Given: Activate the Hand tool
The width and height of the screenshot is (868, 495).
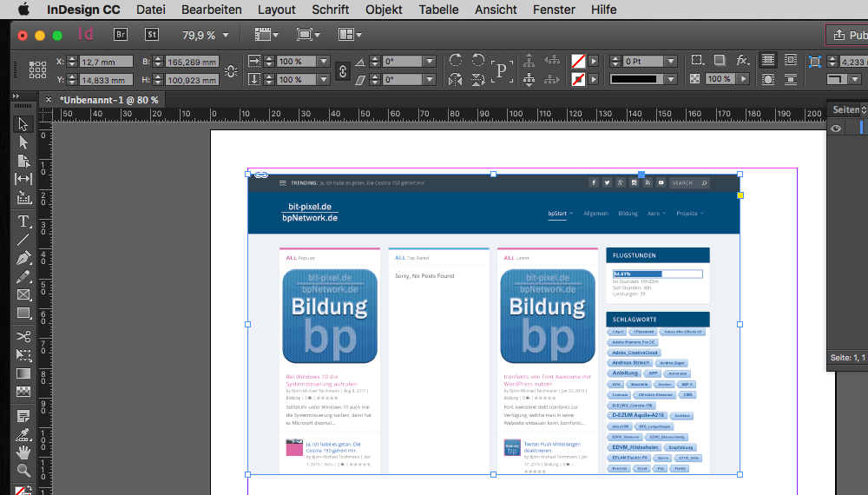Looking at the screenshot, I should (24, 451).
